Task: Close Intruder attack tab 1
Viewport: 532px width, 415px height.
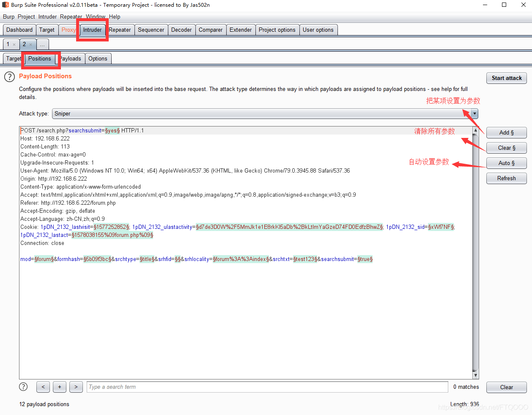Action: 14,44
